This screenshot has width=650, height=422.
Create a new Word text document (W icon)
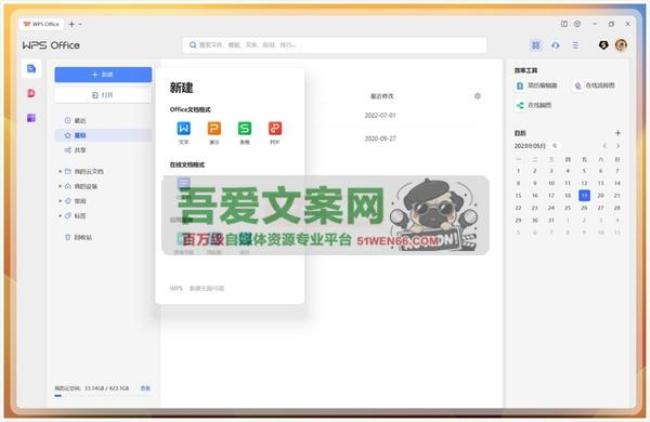[184, 129]
